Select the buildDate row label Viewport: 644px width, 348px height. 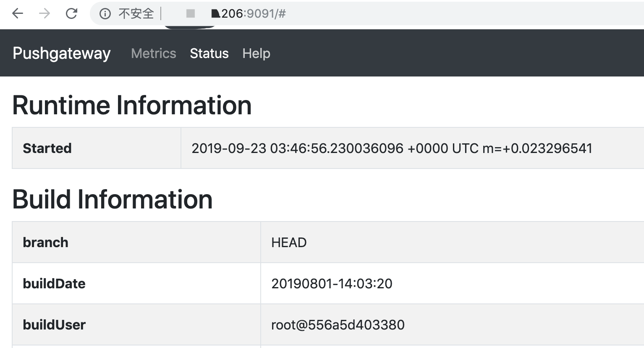(x=54, y=284)
